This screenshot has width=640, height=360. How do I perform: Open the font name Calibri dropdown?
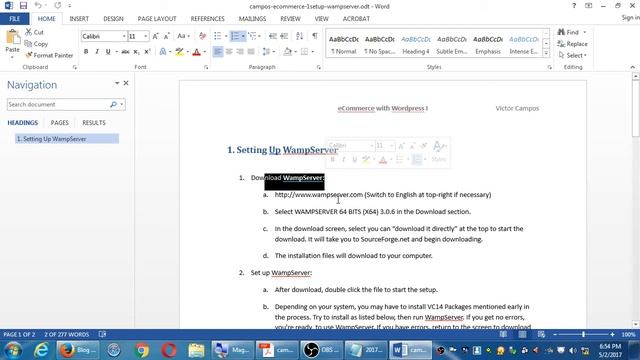[124, 36]
